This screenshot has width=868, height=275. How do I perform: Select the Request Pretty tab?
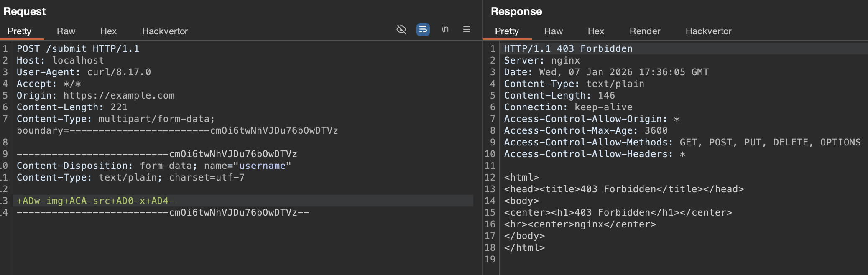[19, 31]
